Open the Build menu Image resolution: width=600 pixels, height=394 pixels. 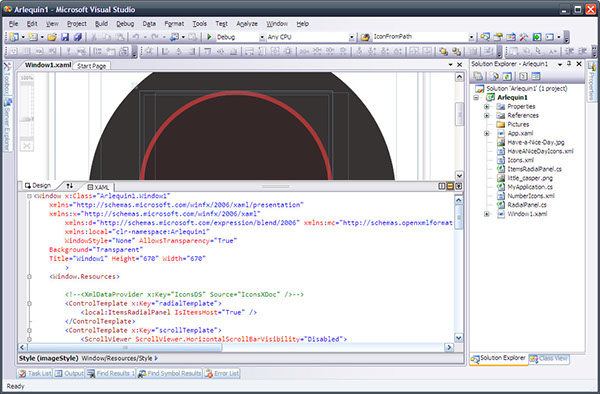(x=101, y=24)
